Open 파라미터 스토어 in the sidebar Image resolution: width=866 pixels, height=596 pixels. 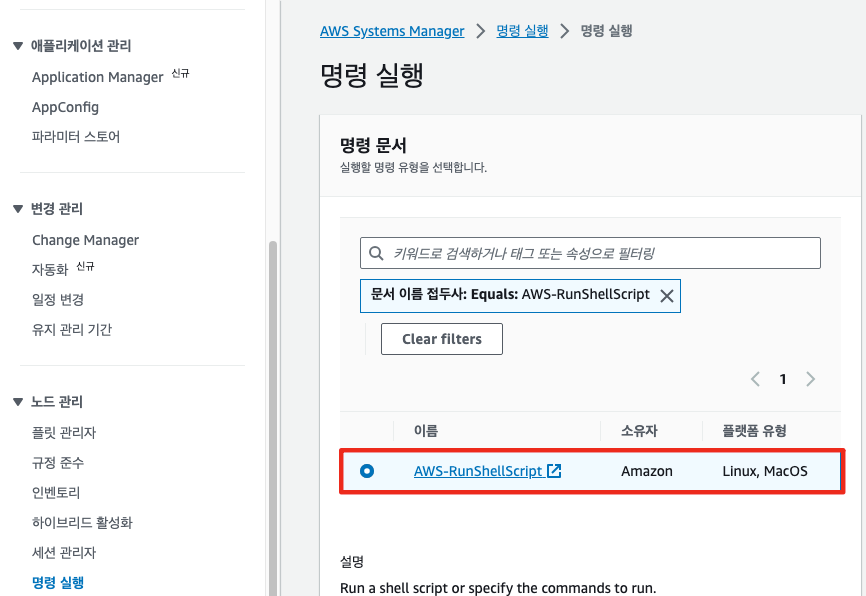pyautogui.click(x=76, y=136)
